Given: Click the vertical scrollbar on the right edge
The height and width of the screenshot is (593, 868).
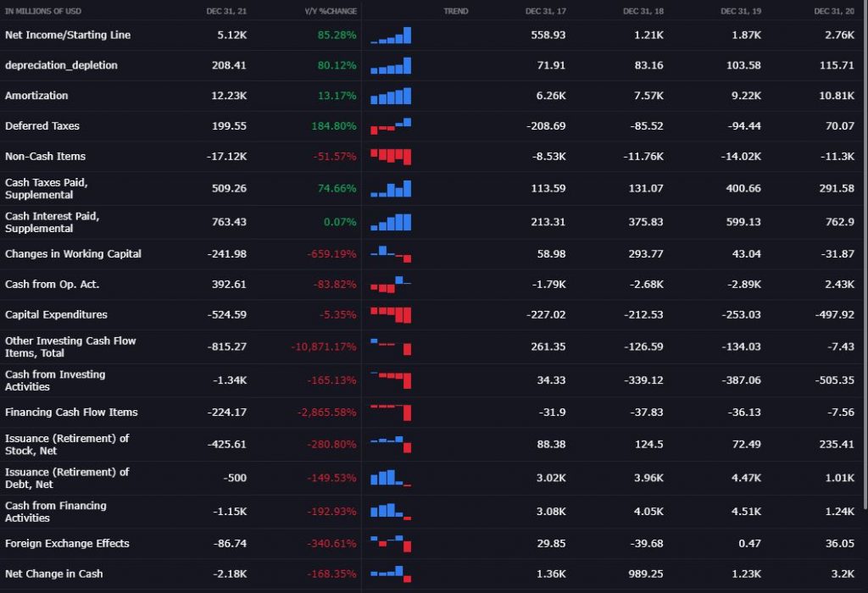Looking at the screenshot, I should tap(865, 254).
